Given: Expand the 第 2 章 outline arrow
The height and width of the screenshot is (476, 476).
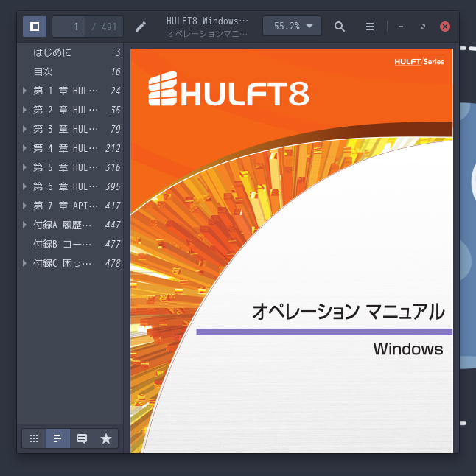Looking at the screenshot, I should tap(24, 110).
